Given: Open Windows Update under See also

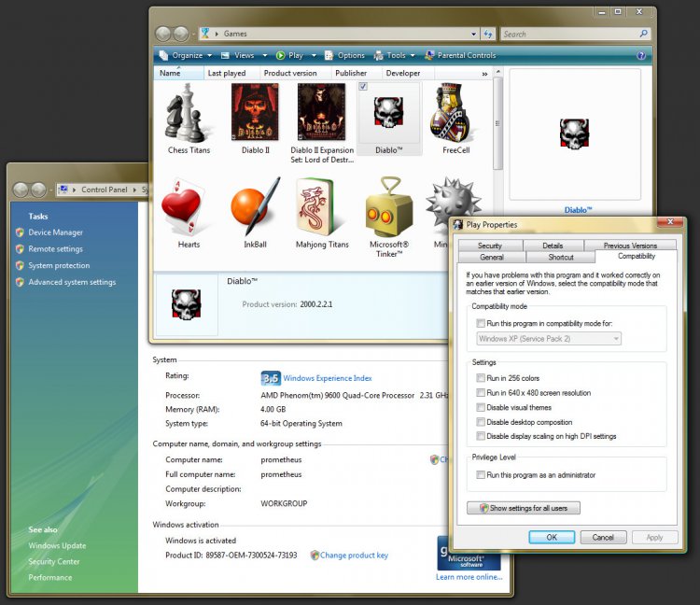Looking at the screenshot, I should click(57, 545).
